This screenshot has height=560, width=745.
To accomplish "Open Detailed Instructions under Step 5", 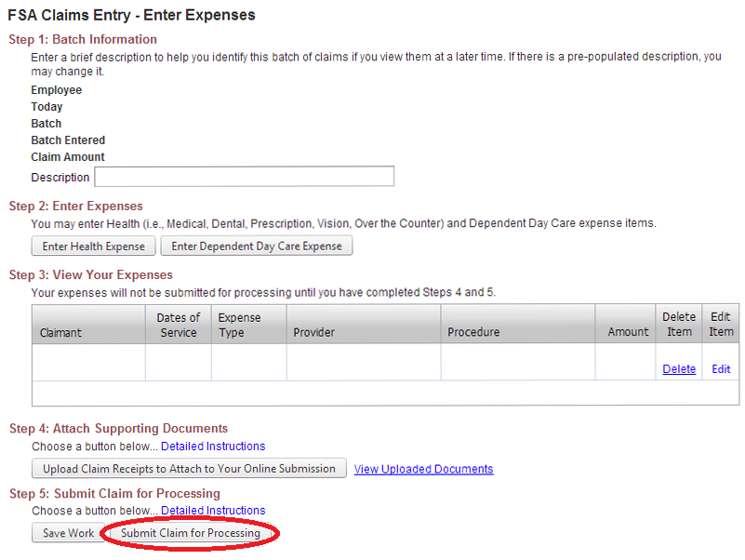I will 213,511.
